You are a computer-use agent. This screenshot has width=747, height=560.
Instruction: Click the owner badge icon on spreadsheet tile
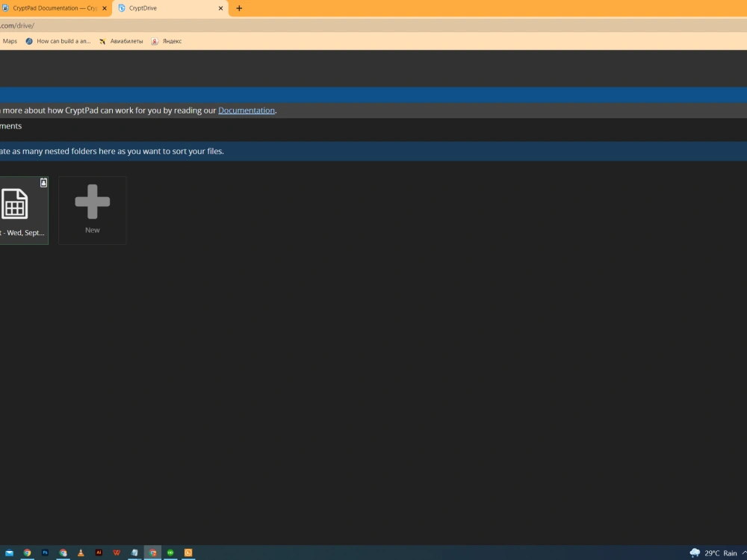43,183
